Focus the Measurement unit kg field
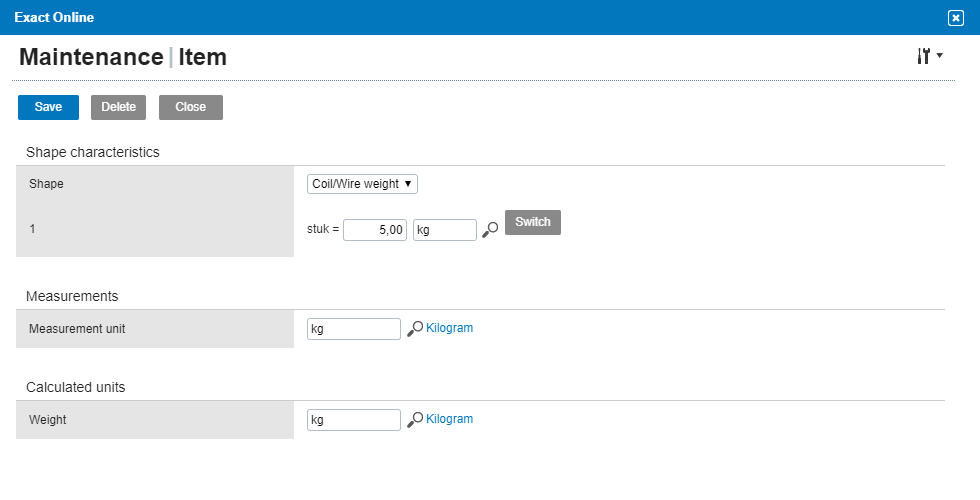The height and width of the screenshot is (500, 980). point(354,329)
